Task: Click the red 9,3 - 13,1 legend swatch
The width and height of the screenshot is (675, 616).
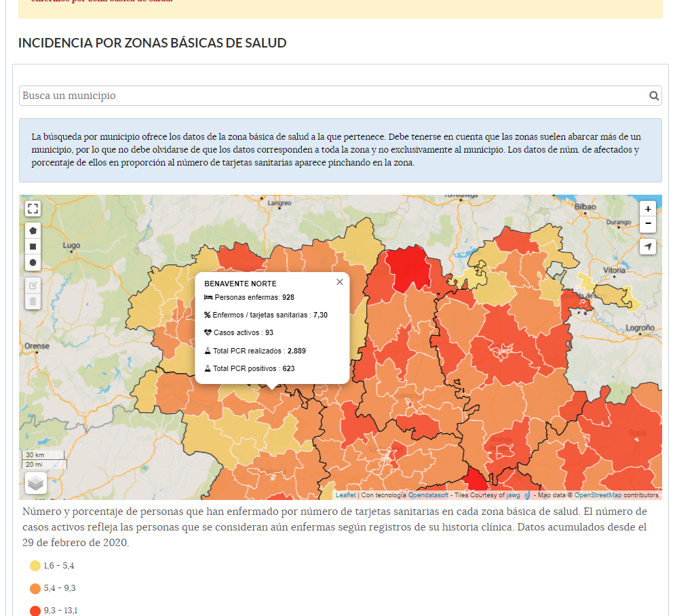Action: click(35, 611)
